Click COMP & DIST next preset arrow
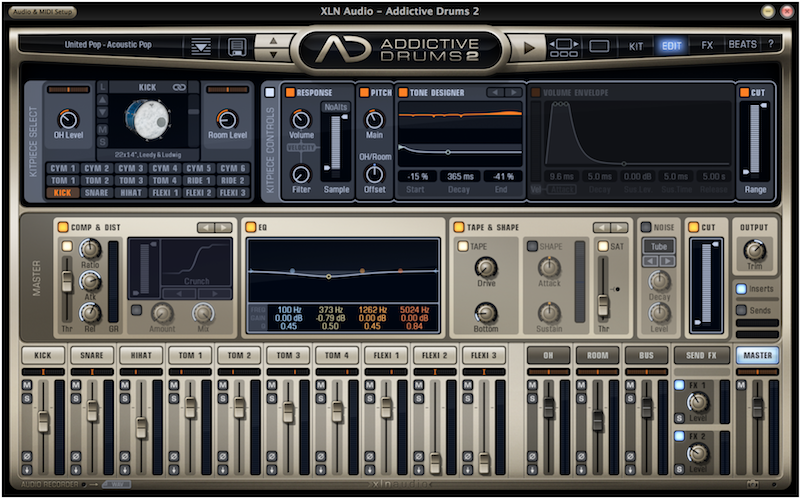Screen dimensions: 800x499 [223, 227]
